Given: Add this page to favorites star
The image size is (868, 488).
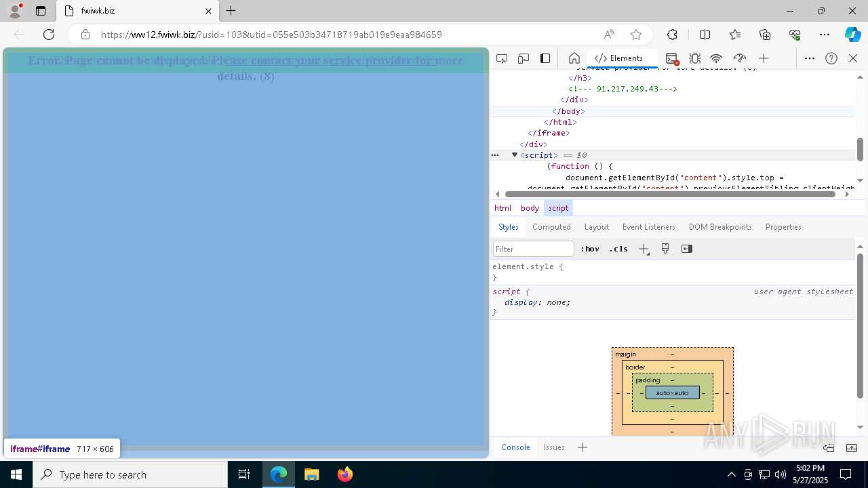Looking at the screenshot, I should (636, 35).
